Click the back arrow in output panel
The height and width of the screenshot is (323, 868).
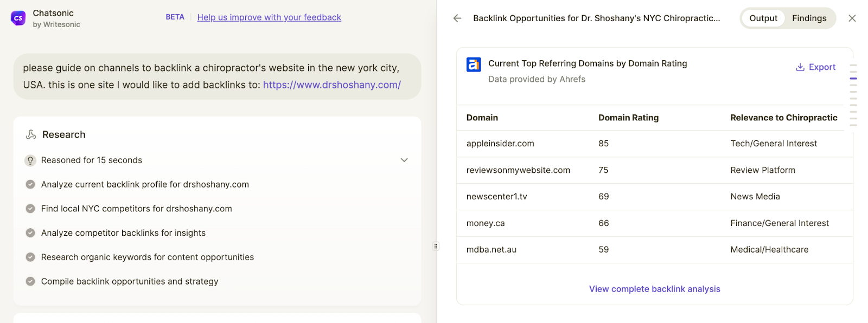click(457, 18)
